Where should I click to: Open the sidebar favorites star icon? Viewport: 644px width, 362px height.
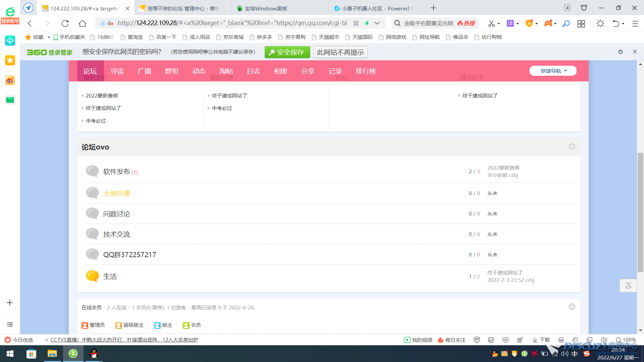pos(10,60)
